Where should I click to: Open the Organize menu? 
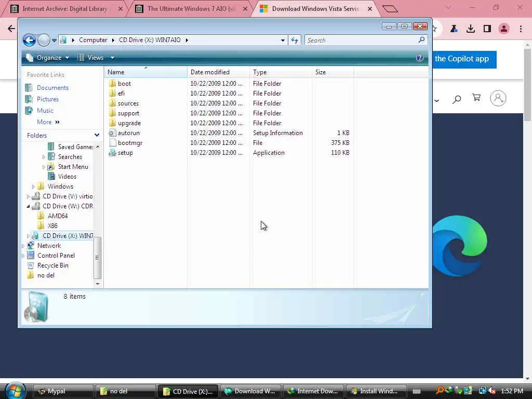48,58
